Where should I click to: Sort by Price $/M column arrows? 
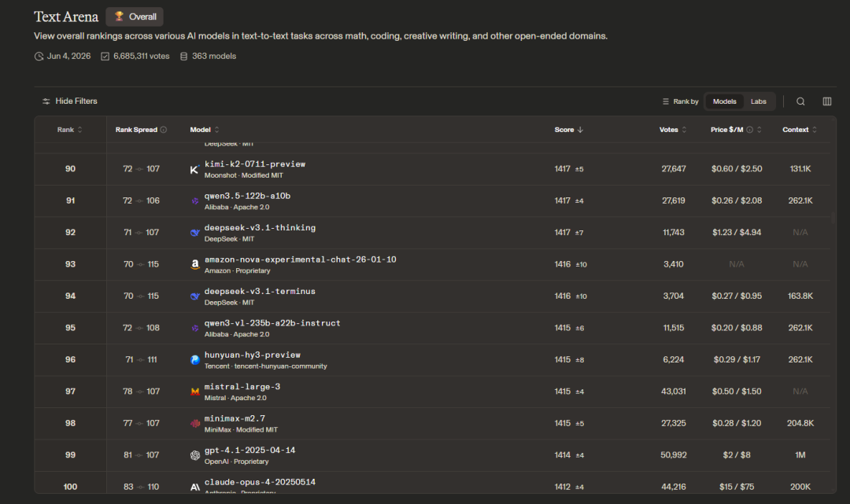point(759,130)
